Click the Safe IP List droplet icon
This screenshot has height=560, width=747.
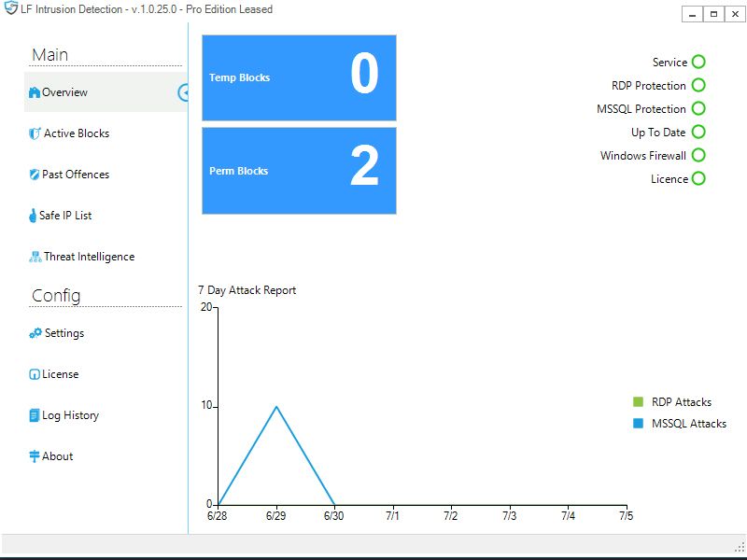pyautogui.click(x=33, y=216)
